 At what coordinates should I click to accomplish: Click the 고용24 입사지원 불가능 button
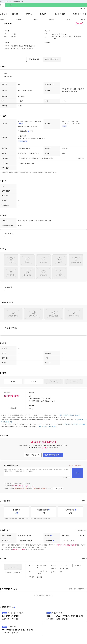(x=52, y=59)
